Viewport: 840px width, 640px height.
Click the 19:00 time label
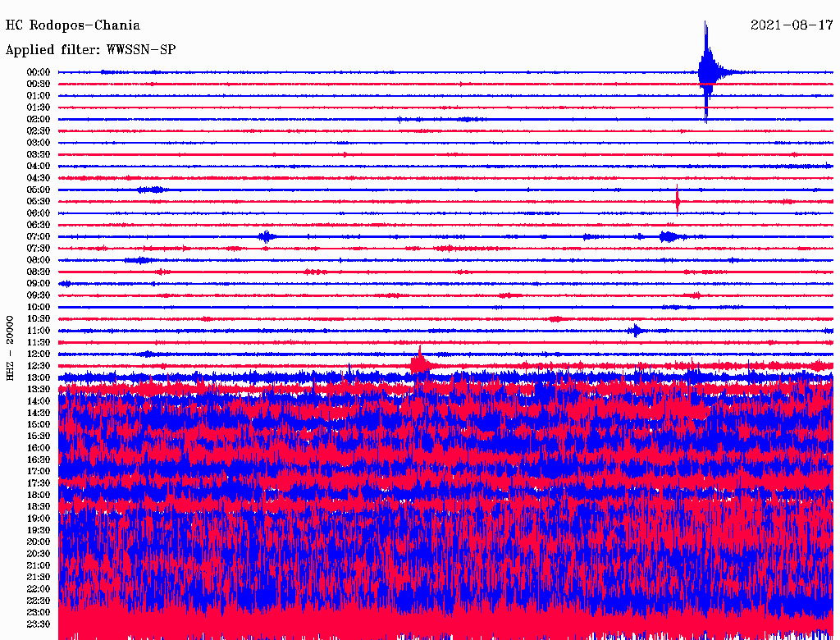[39, 519]
